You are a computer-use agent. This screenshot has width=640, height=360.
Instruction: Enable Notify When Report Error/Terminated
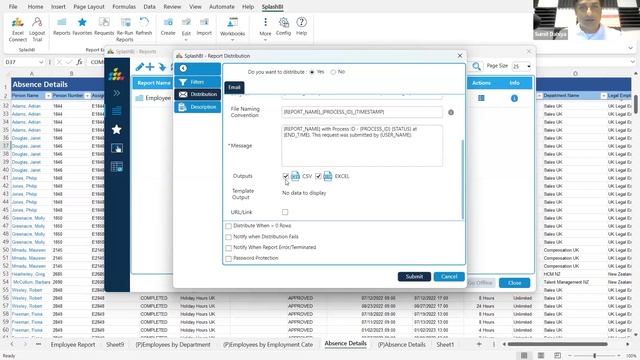(229, 247)
